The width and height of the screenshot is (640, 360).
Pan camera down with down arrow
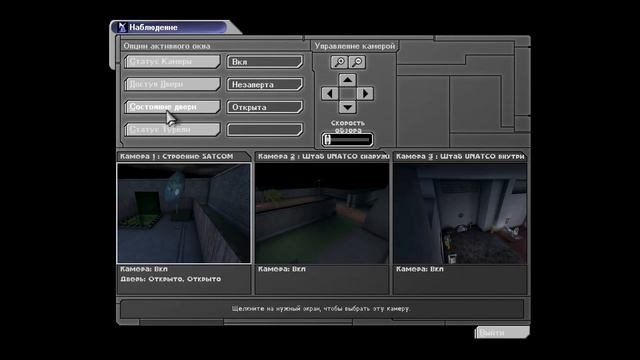pyautogui.click(x=347, y=107)
